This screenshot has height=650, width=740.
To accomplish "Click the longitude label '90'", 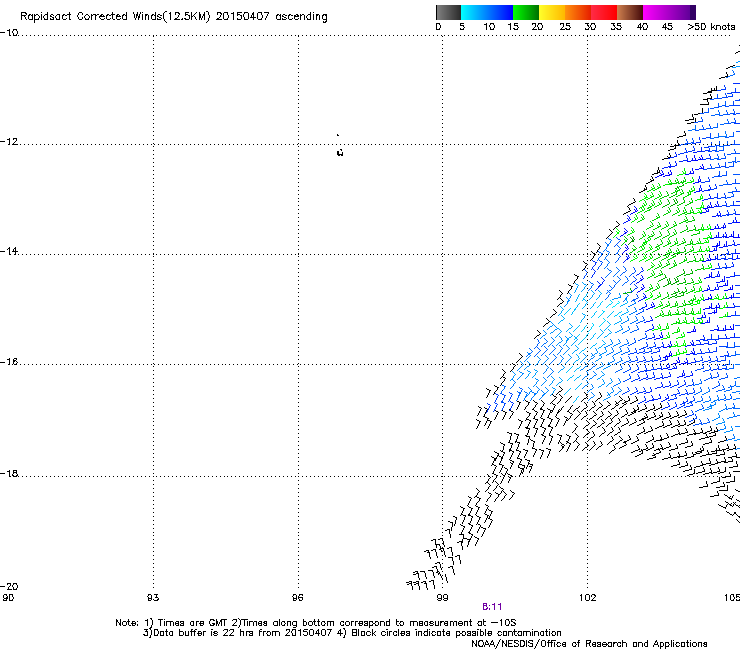I will (8, 598).
